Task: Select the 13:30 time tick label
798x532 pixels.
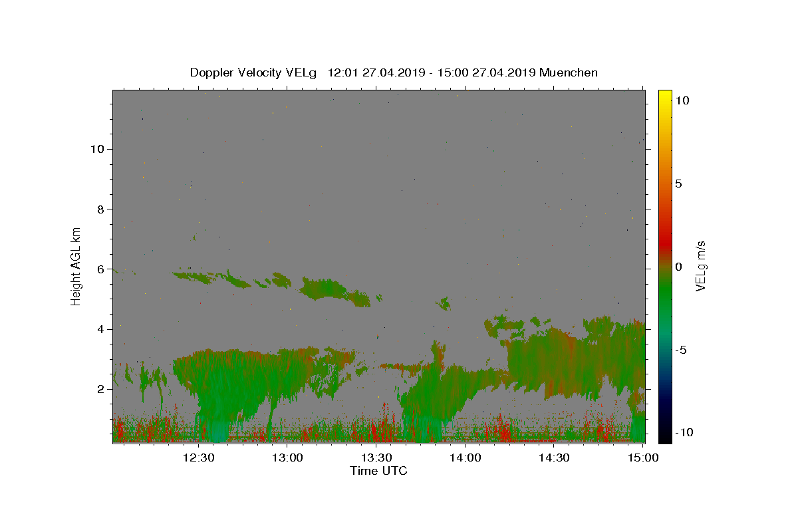Action: tap(376, 458)
